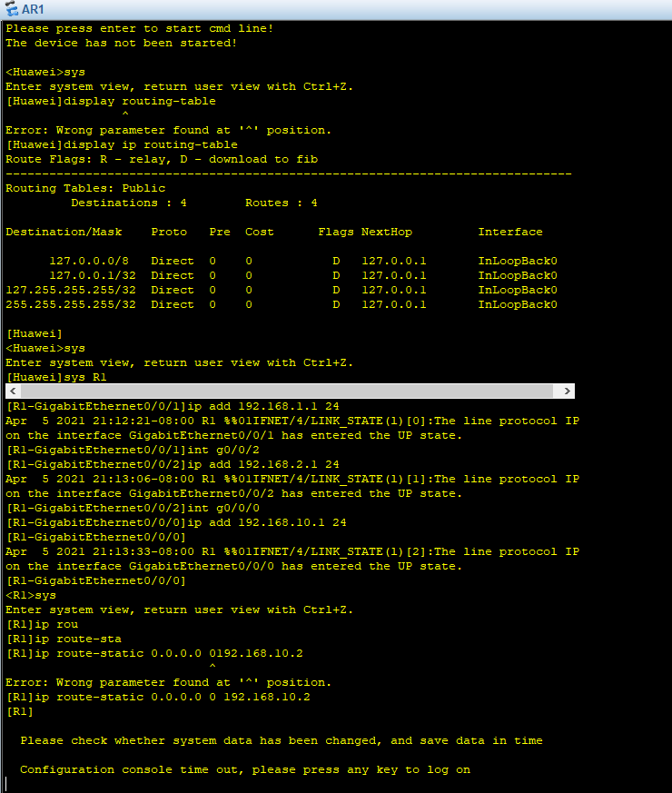Screen dimensions: 672x793
Task: Click the destination '127.0.0.0/8'
Action: (x=89, y=261)
